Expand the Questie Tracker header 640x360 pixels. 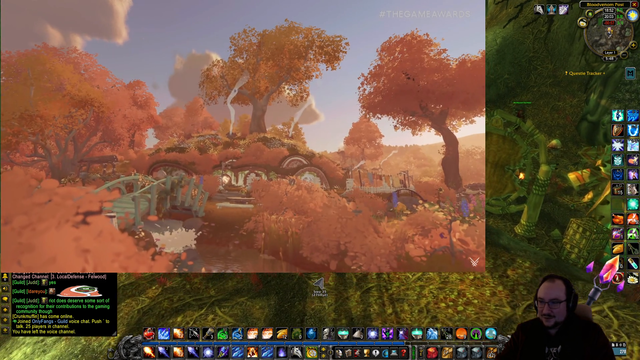click(586, 73)
